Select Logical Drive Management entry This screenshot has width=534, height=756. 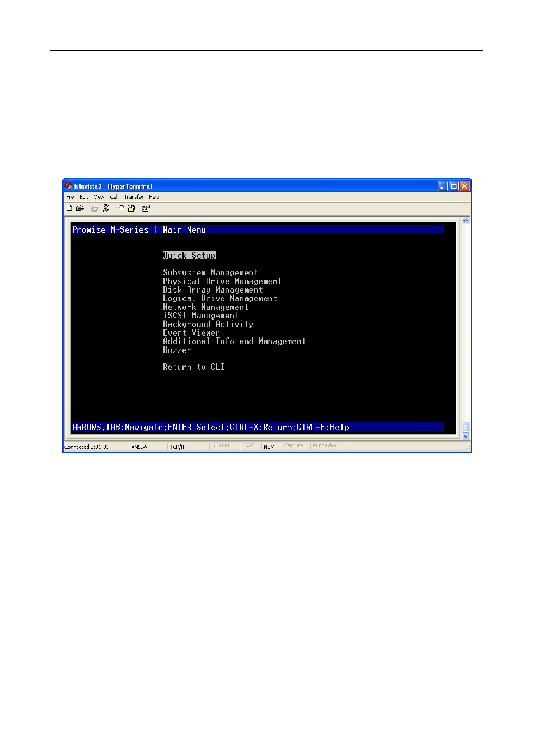[220, 298]
